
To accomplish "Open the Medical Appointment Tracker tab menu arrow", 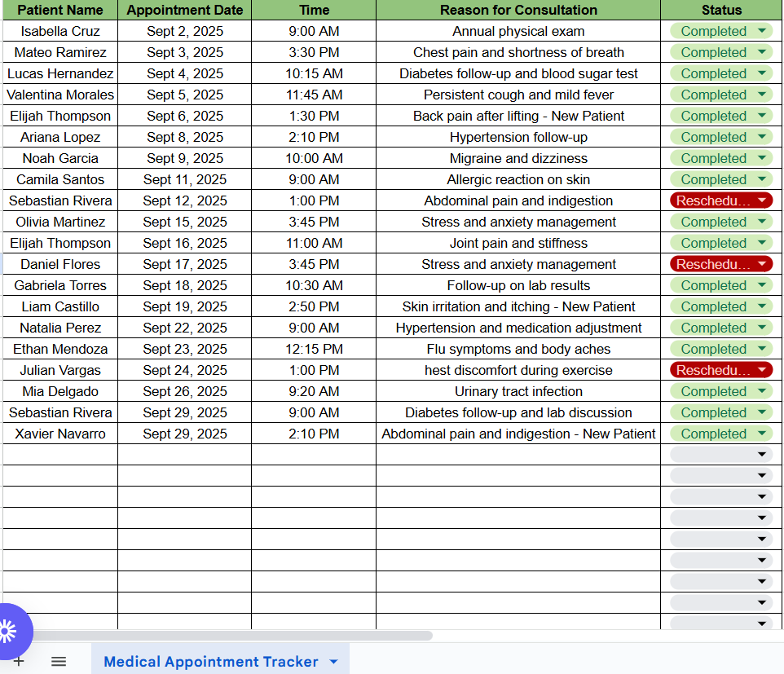I will pyautogui.click(x=333, y=662).
